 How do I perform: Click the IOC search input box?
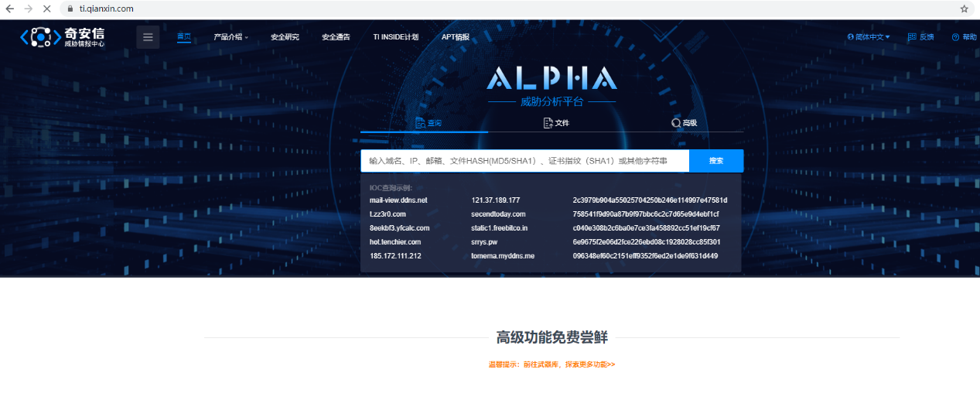click(524, 161)
